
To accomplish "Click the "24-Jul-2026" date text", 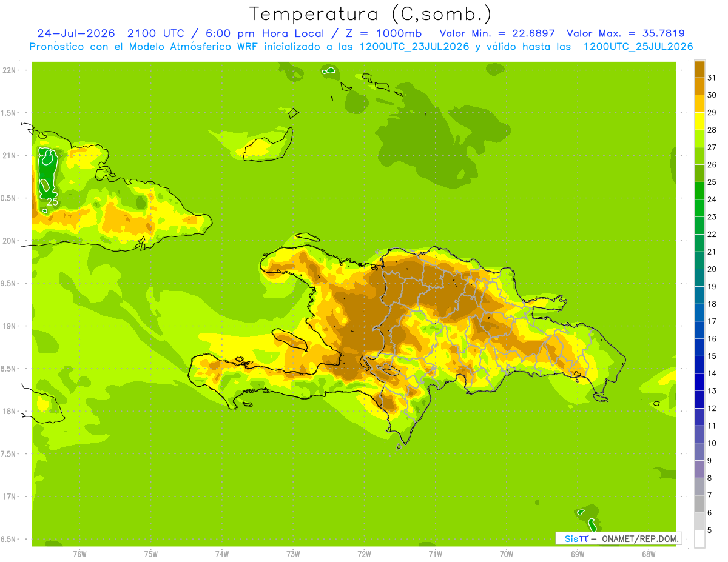I will [76, 33].
